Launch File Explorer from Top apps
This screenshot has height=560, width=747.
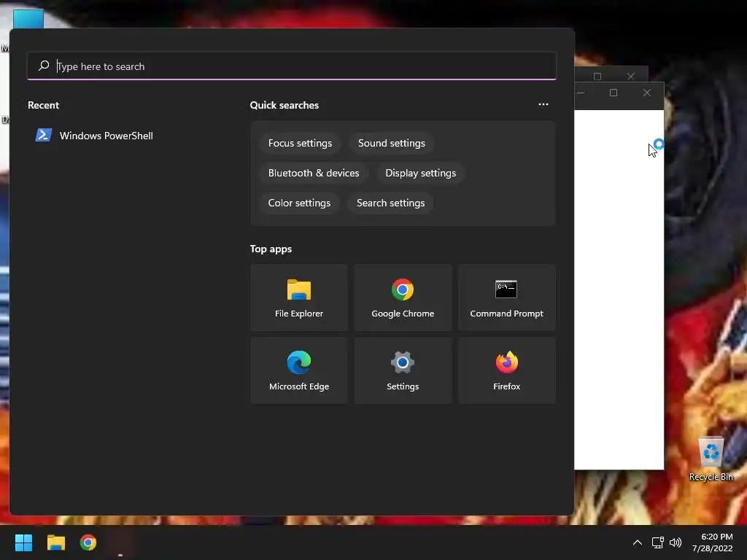(298, 297)
